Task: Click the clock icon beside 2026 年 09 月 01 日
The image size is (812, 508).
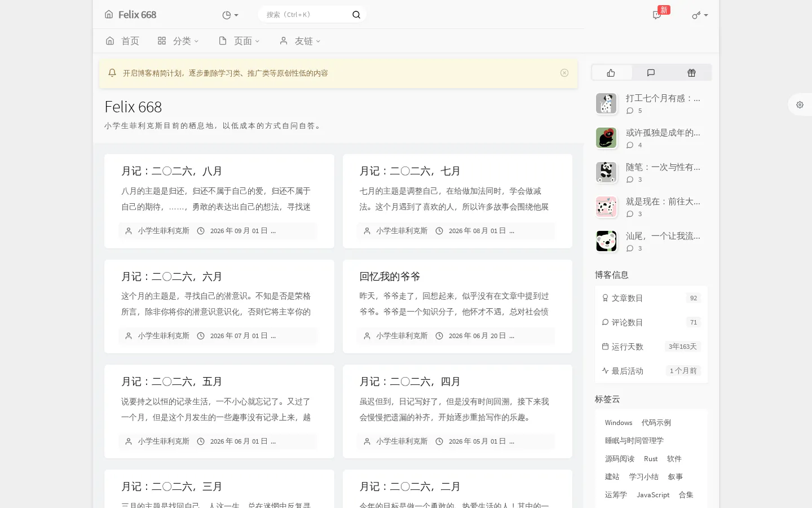Action: [x=201, y=231]
